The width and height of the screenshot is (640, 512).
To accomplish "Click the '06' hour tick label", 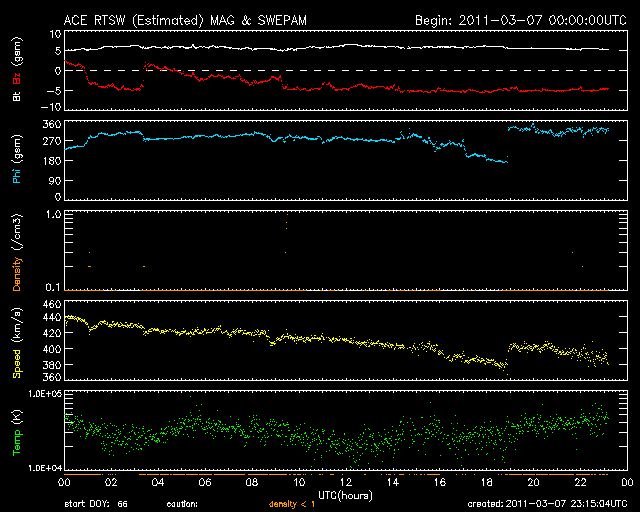I will 205,482.
